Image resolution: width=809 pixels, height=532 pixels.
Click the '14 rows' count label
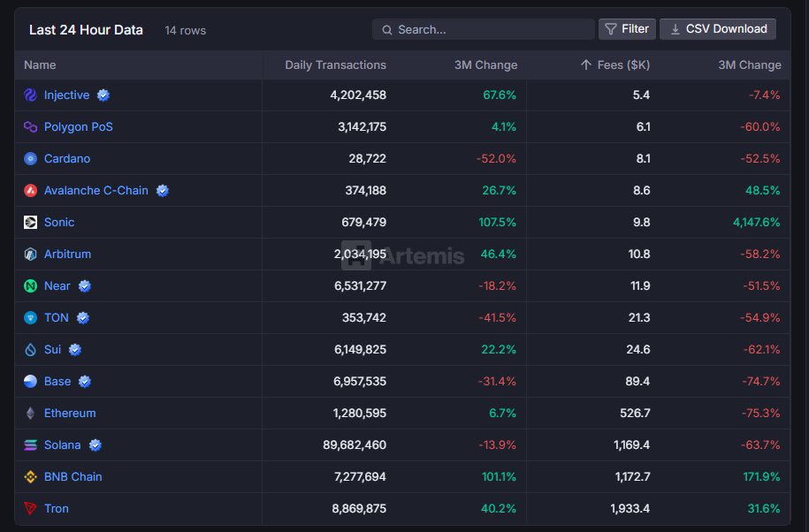coord(185,30)
